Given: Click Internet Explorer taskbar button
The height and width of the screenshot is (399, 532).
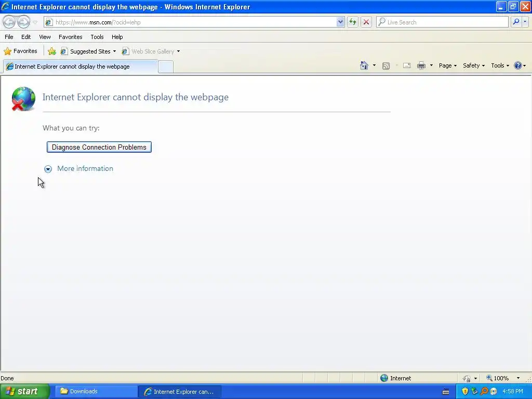Looking at the screenshot, I should pyautogui.click(x=180, y=392).
